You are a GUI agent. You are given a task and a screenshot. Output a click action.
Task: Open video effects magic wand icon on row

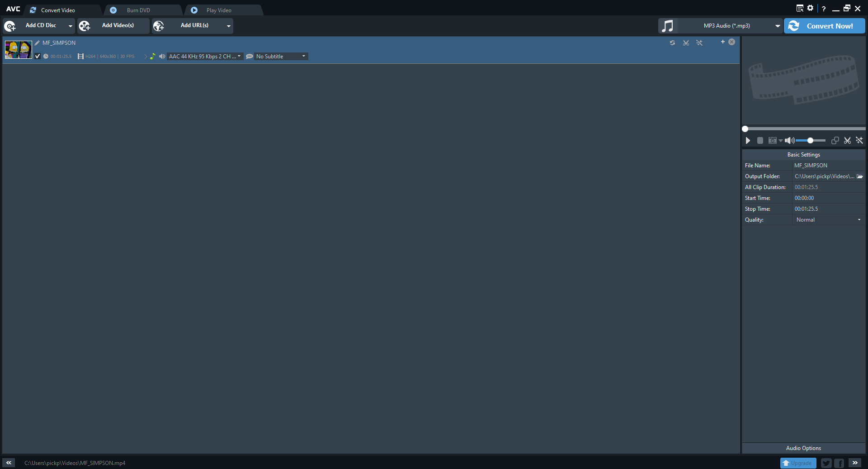click(x=699, y=43)
